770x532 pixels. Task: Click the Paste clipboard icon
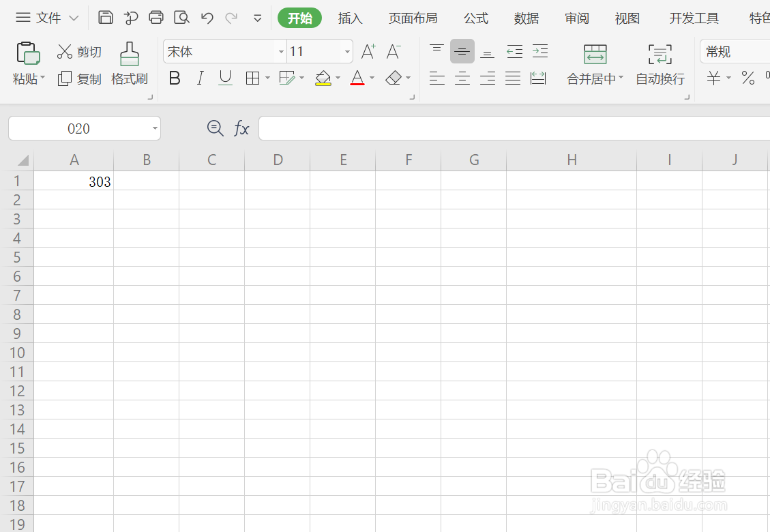point(28,53)
